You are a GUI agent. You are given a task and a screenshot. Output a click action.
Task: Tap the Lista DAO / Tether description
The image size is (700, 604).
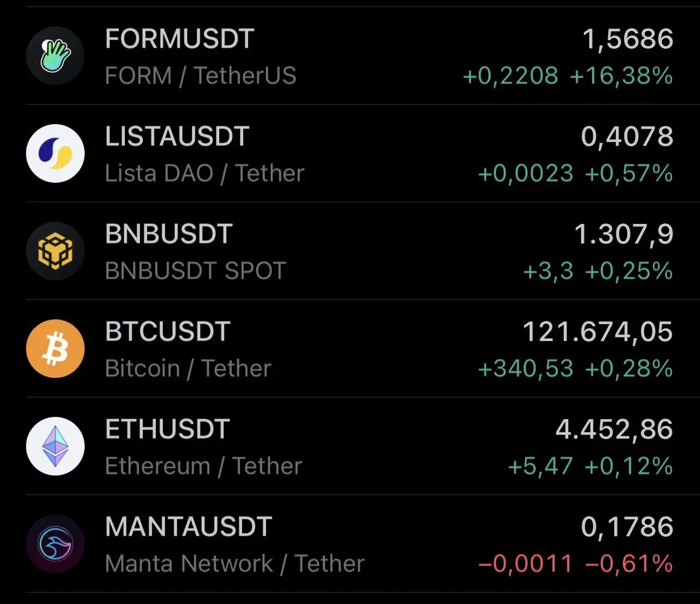[x=205, y=173]
